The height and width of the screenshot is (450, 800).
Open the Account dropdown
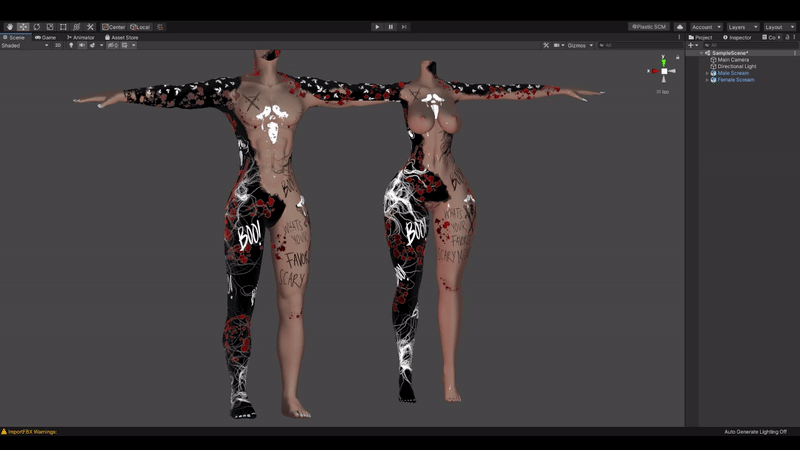click(x=706, y=27)
